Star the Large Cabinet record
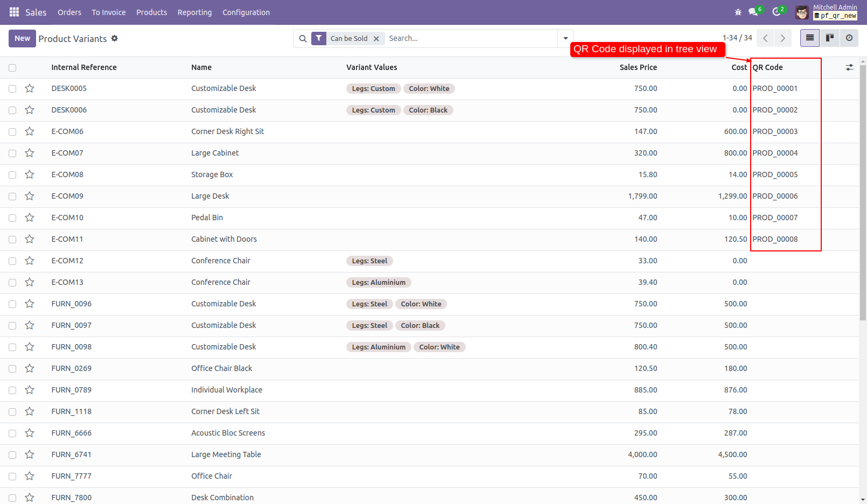Image resolution: width=867 pixels, height=504 pixels. tap(30, 153)
